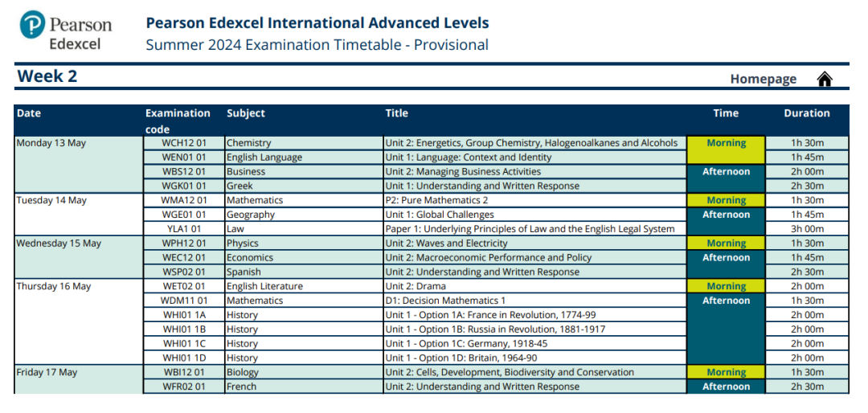Click exam code WBI12 01
The width and height of the screenshot is (868, 413).
tap(183, 373)
